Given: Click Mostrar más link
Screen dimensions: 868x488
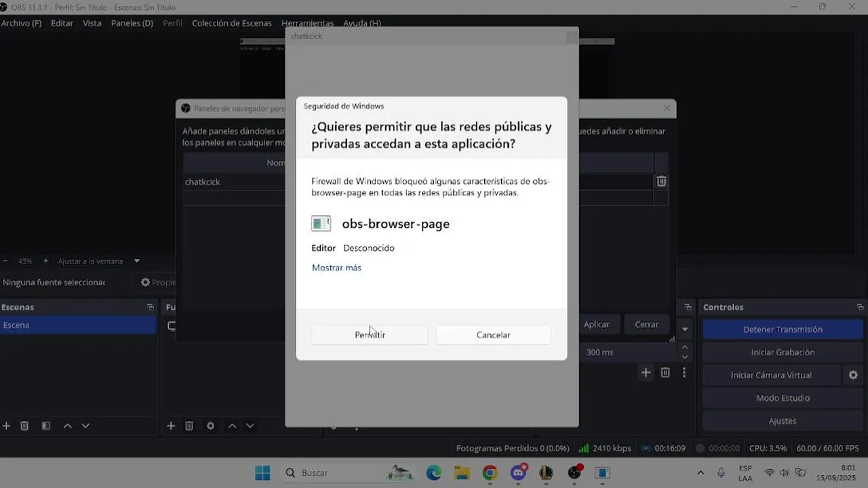Looking at the screenshot, I should pos(336,268).
